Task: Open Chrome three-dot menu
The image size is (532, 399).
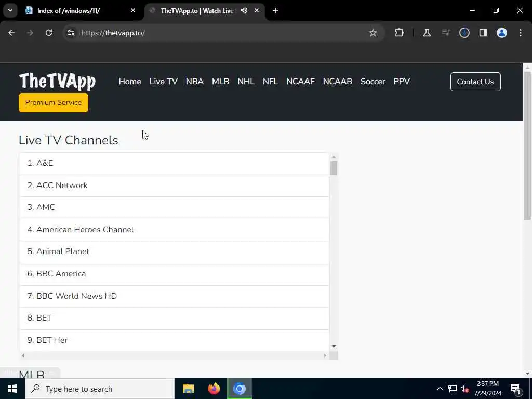Action: point(521,33)
